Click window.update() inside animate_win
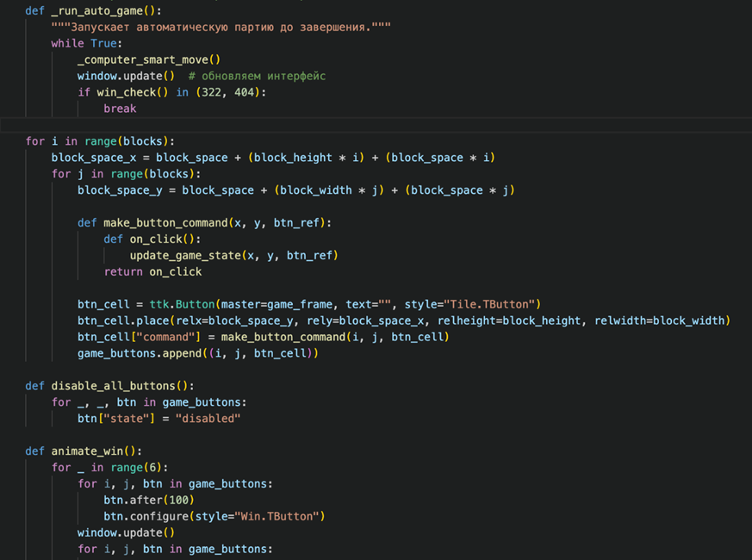The width and height of the screenshot is (752, 560). 126,532
